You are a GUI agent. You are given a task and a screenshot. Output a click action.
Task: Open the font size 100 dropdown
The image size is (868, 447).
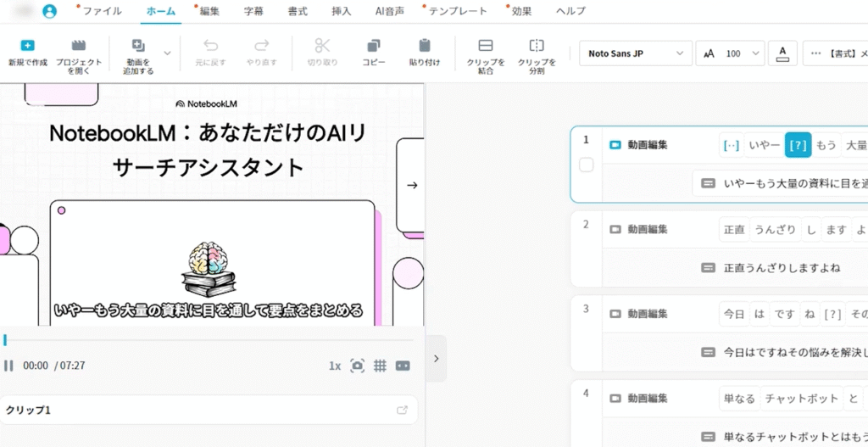(x=730, y=53)
